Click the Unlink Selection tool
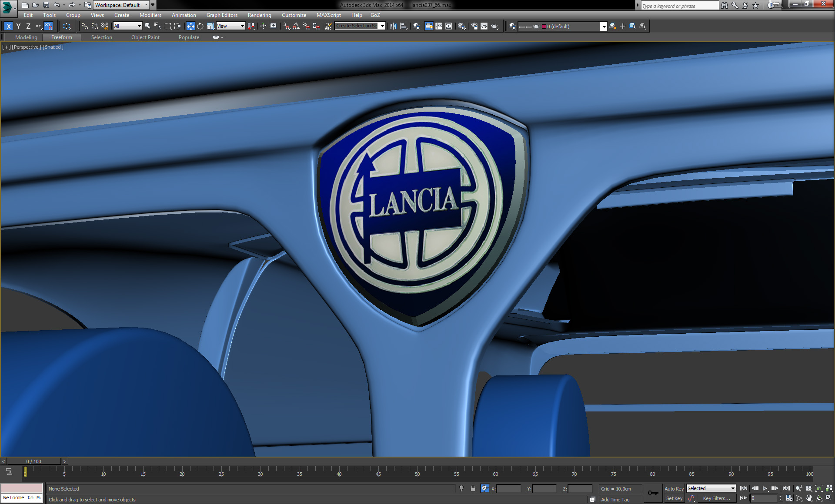This screenshot has width=835, height=504. tap(95, 26)
